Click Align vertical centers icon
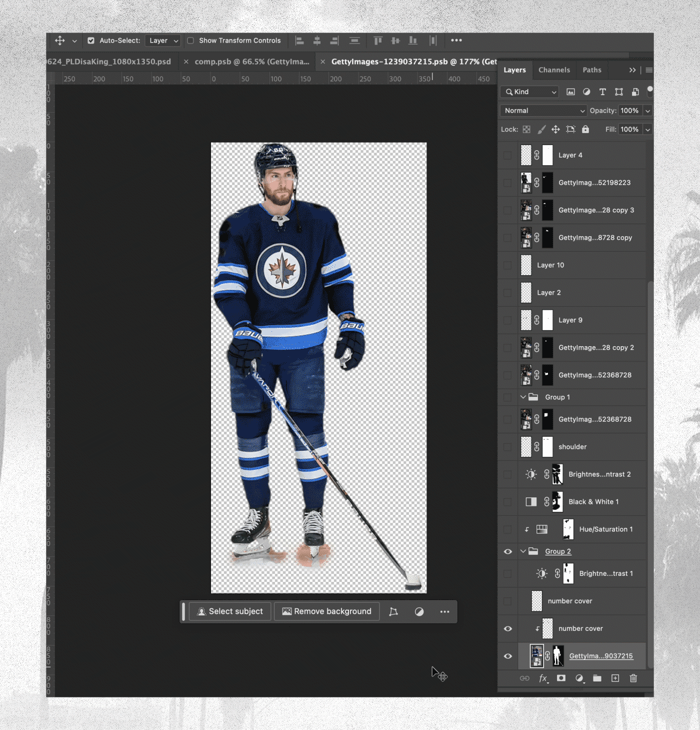The image size is (700, 730). click(x=395, y=41)
